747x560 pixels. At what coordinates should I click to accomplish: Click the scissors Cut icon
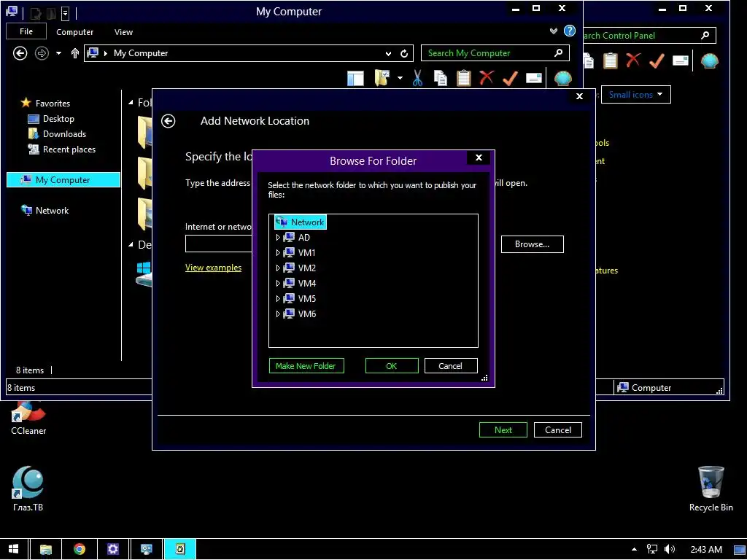tap(417, 77)
